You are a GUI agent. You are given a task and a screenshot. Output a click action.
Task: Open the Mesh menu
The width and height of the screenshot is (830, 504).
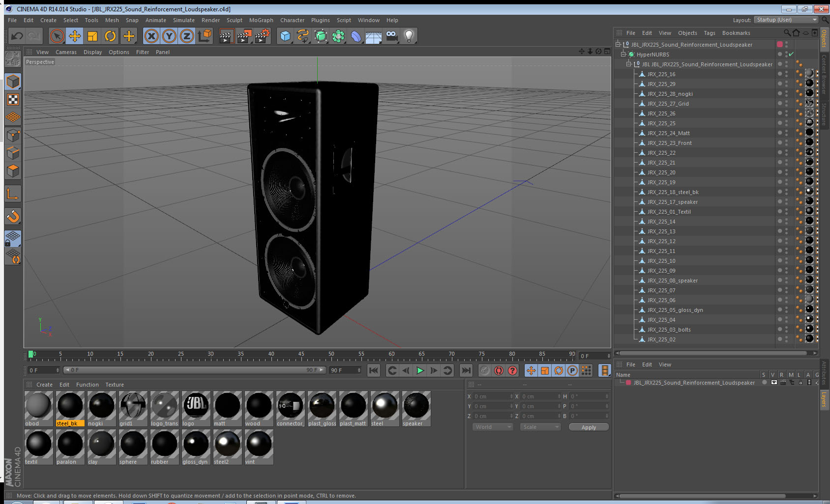tap(112, 20)
